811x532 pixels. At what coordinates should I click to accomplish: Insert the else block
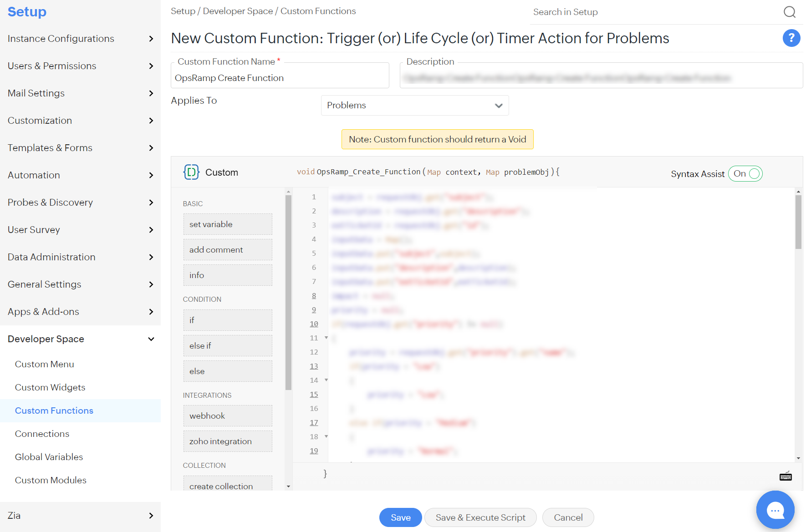coord(228,371)
